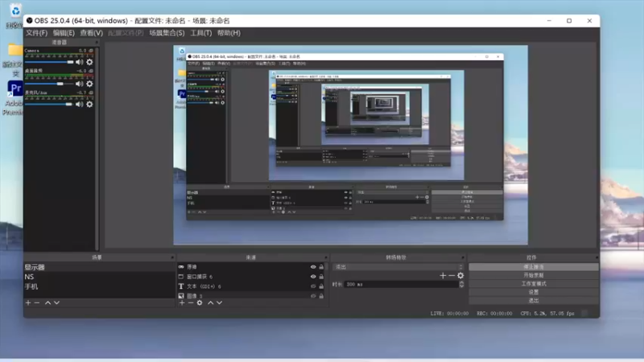Click the 300 ms duration input field
Image resolution: width=644 pixels, height=362 pixels.
(x=401, y=284)
